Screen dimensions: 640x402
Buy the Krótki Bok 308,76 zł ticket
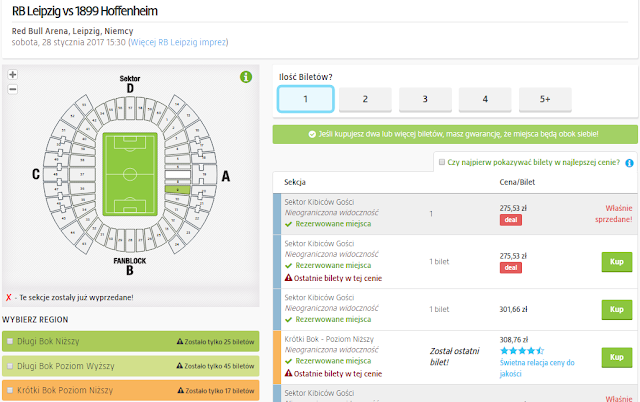click(x=617, y=357)
